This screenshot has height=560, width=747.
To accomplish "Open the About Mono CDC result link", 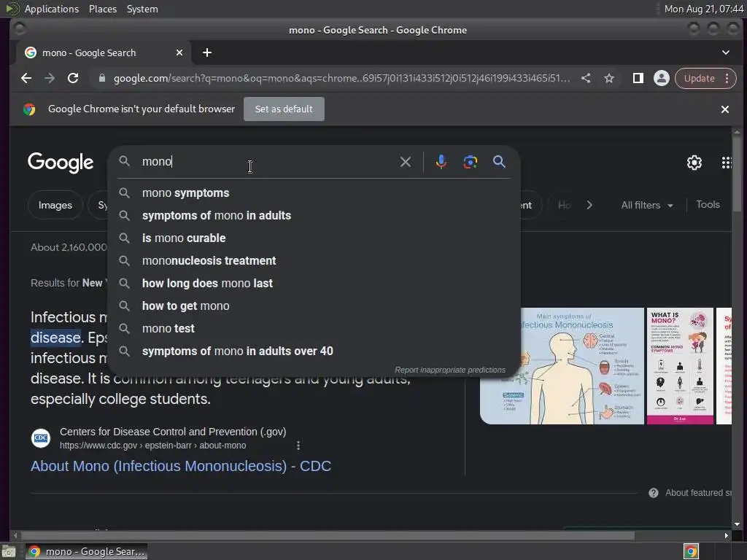I will point(181,466).
